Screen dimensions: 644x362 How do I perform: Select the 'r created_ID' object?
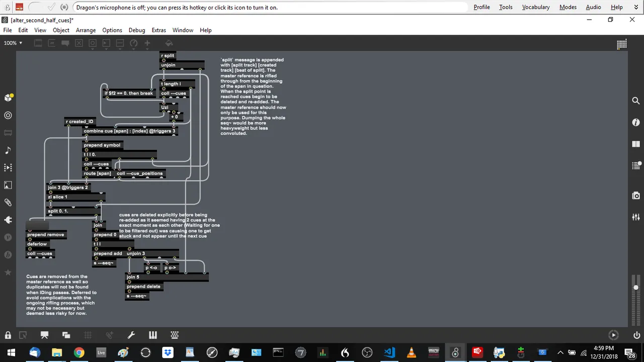(80, 122)
